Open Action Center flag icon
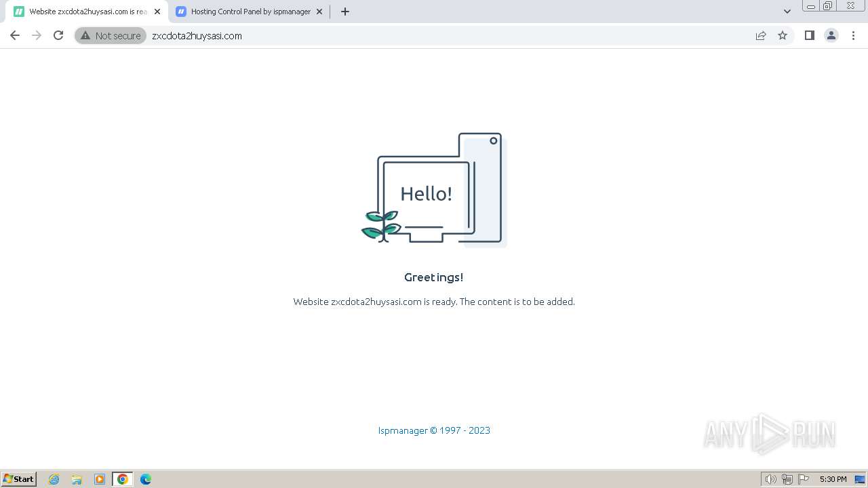The width and height of the screenshot is (868, 488). pos(804,479)
